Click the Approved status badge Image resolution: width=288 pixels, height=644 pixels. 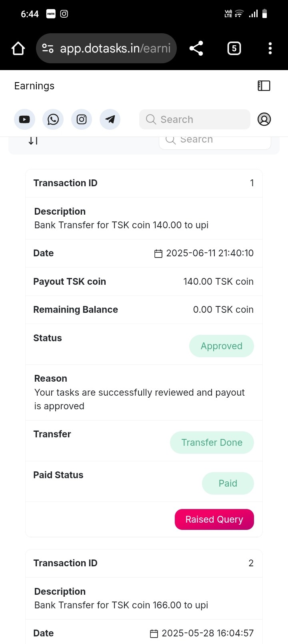[x=221, y=346]
